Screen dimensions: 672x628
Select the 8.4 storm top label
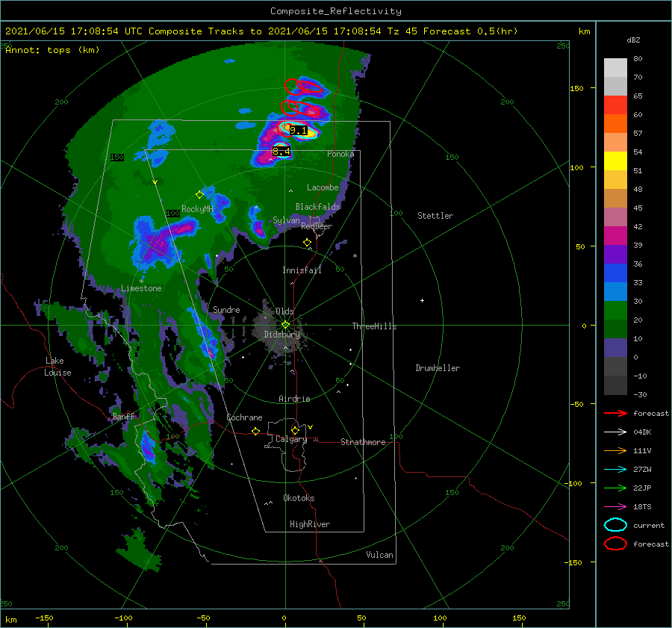[x=281, y=152]
